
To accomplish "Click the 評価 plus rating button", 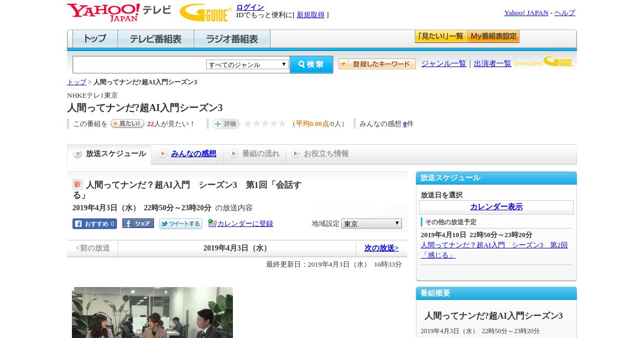I will click(x=226, y=124).
